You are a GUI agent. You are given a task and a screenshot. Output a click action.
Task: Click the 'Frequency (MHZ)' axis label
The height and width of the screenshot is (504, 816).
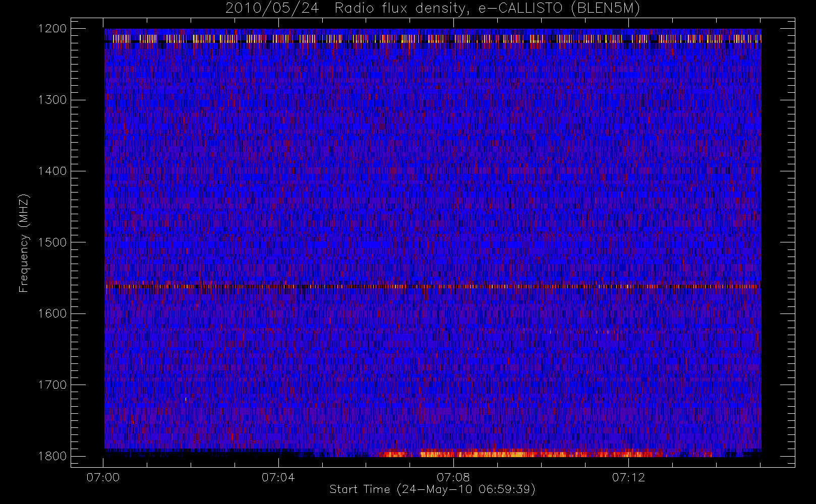click(24, 243)
